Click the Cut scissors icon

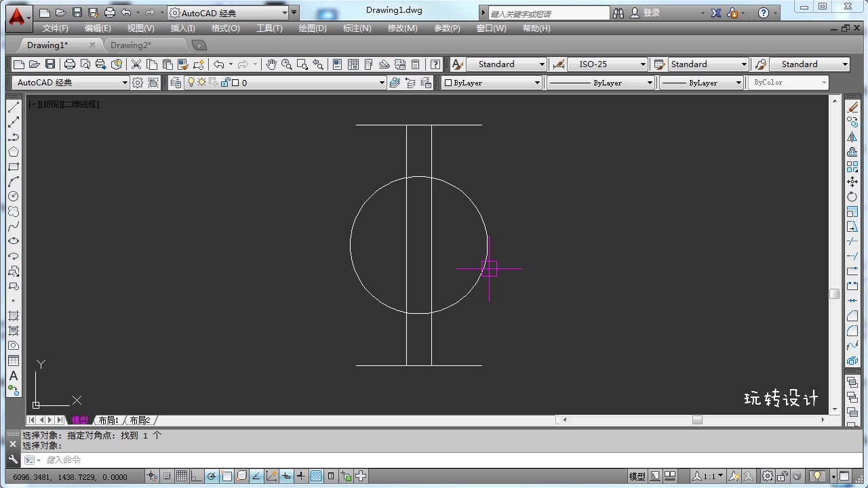click(x=136, y=64)
